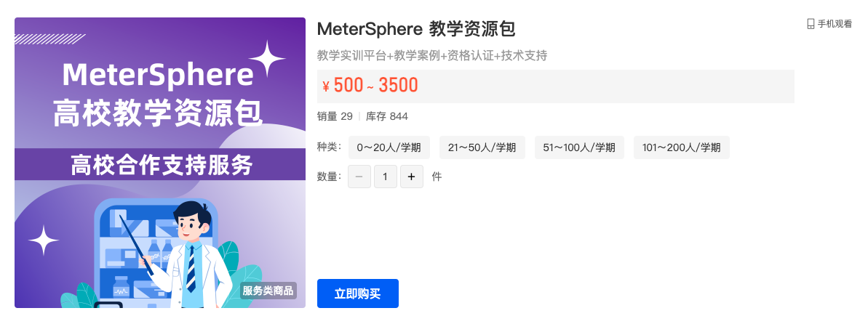Click the small sparkle star at lower left
Screen dimensions: 868x324
pos(44,240)
